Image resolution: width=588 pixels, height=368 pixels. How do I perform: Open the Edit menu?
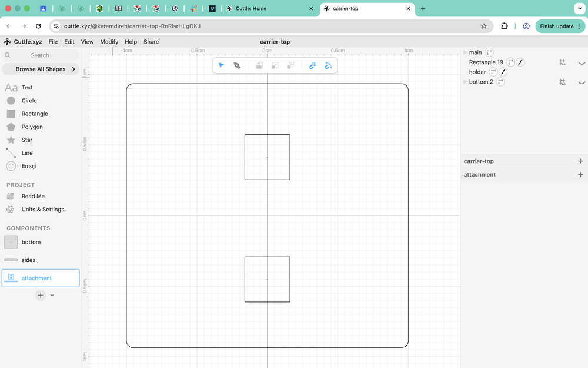(x=69, y=42)
